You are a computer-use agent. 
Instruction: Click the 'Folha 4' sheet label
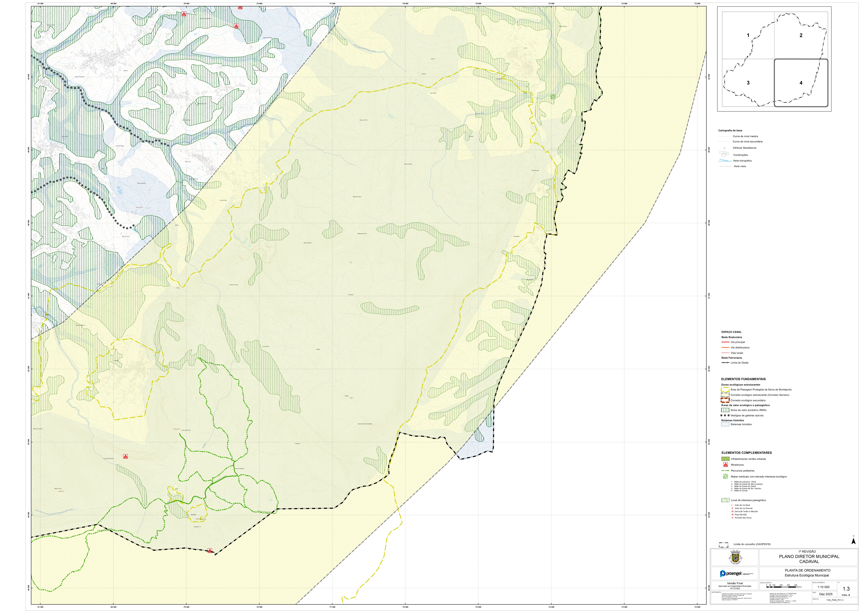coord(846,595)
